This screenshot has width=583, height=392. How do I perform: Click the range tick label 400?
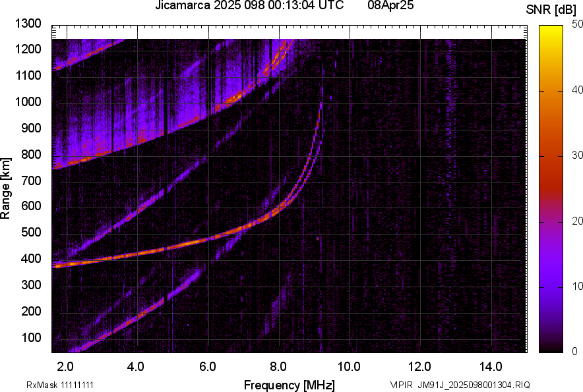31,259
